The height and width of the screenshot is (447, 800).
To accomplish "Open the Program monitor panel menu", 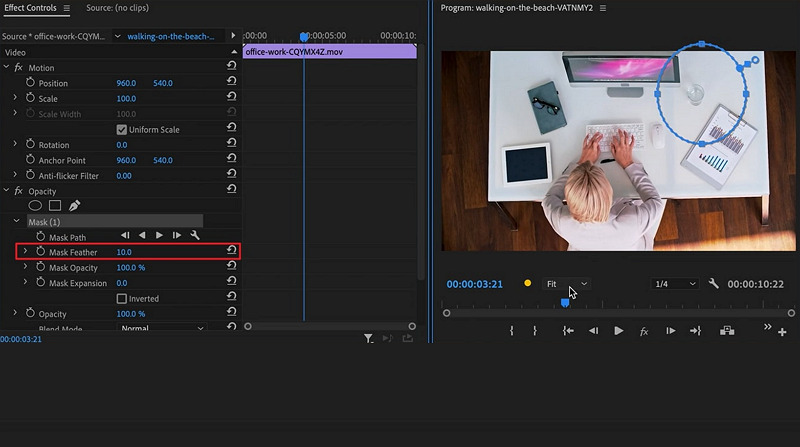I will (603, 8).
